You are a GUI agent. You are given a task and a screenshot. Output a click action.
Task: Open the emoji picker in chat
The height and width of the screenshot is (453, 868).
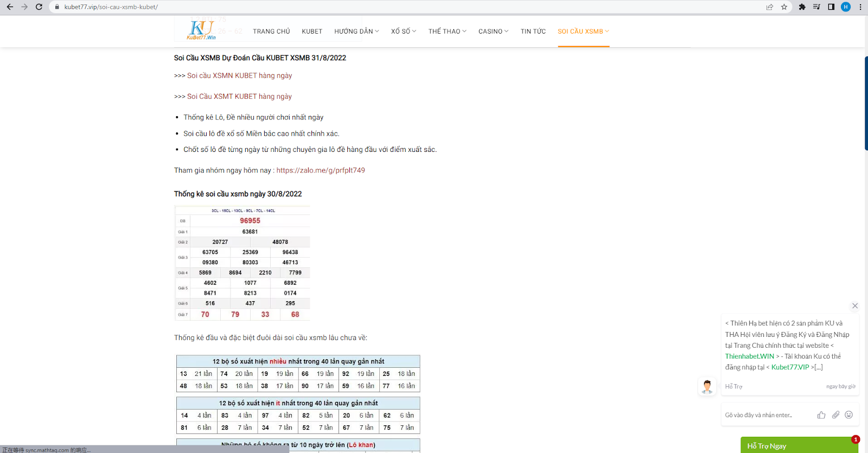pos(849,415)
